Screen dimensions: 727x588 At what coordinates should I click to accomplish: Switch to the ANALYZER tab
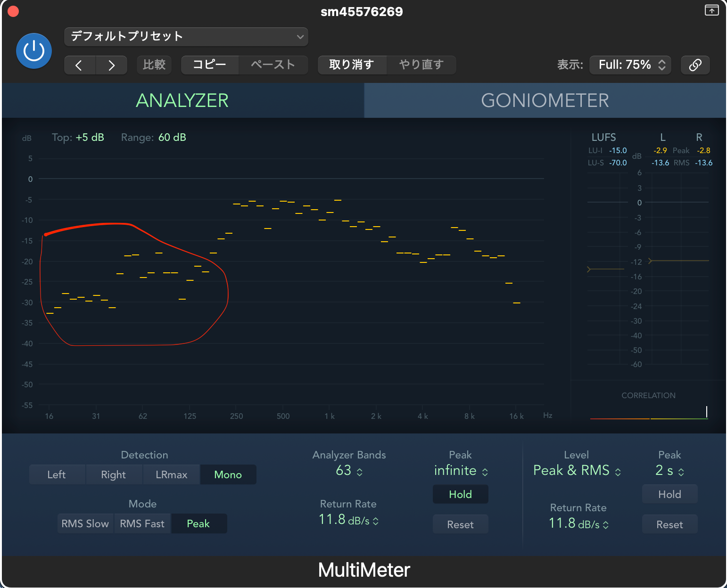tap(182, 100)
